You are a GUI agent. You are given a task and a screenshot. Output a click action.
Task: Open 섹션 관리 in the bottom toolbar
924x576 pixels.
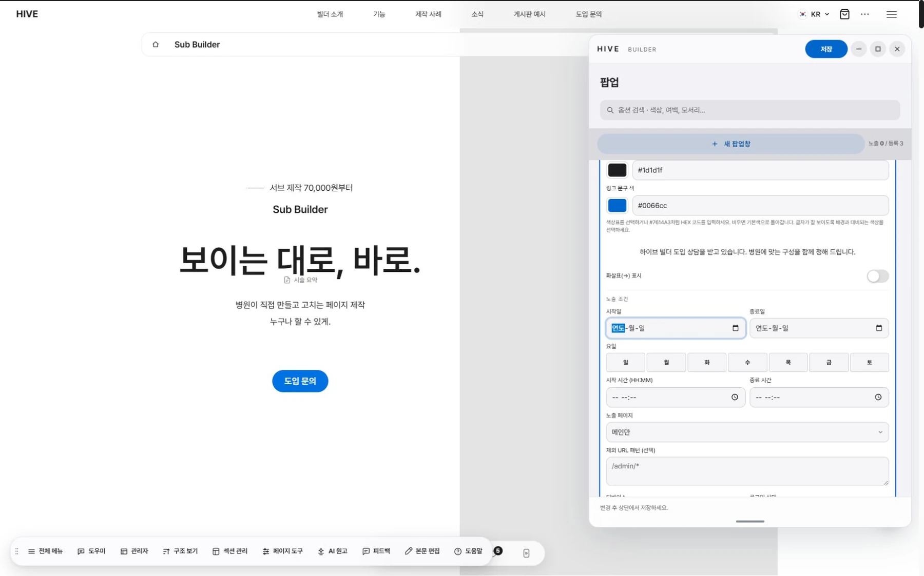230,551
